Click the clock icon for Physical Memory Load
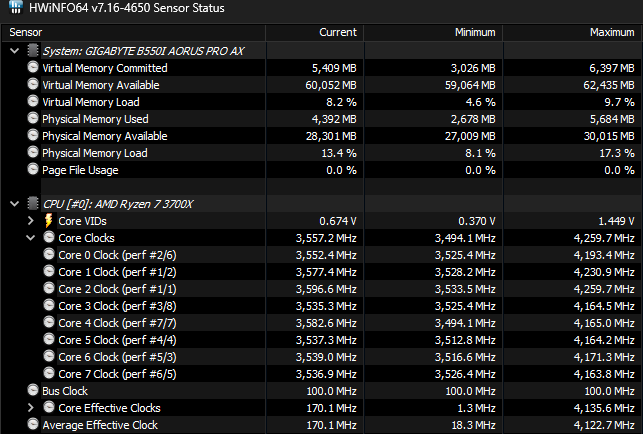 [x=33, y=152]
